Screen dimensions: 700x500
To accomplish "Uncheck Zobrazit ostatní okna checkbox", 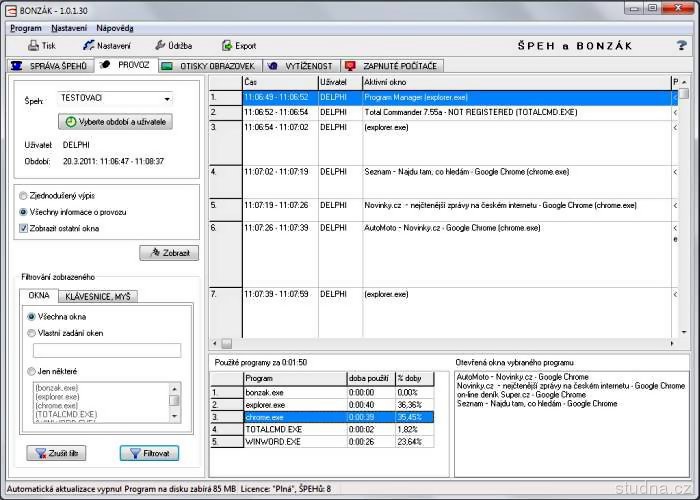I will tap(25, 228).
